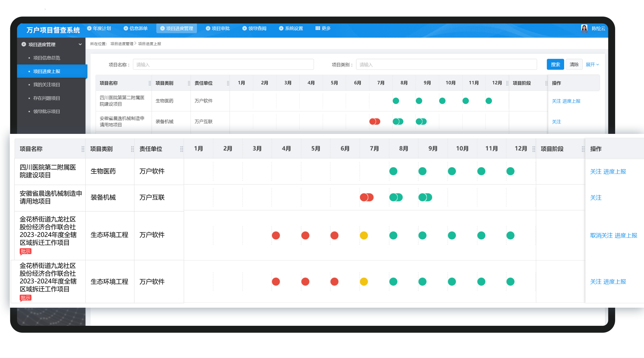The height and width of the screenshot is (358, 644).
Task: Click green 9月 double-dot in enlarged 安徽省晨逸 row
Action: [x=425, y=197]
